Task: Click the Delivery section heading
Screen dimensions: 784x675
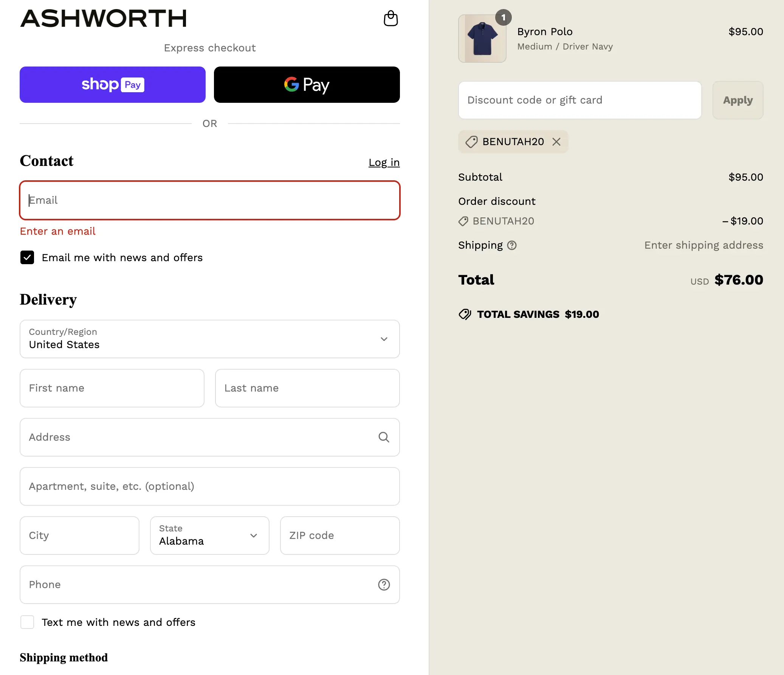Action: point(48,299)
